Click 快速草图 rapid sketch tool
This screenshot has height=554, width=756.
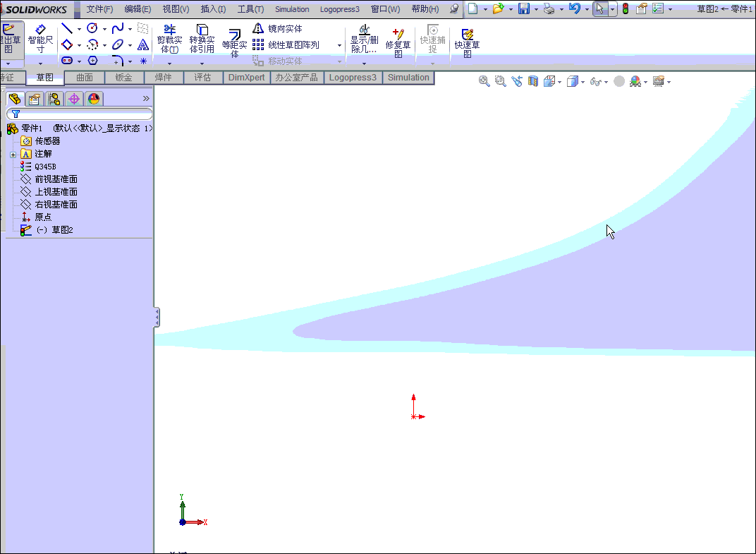467,42
